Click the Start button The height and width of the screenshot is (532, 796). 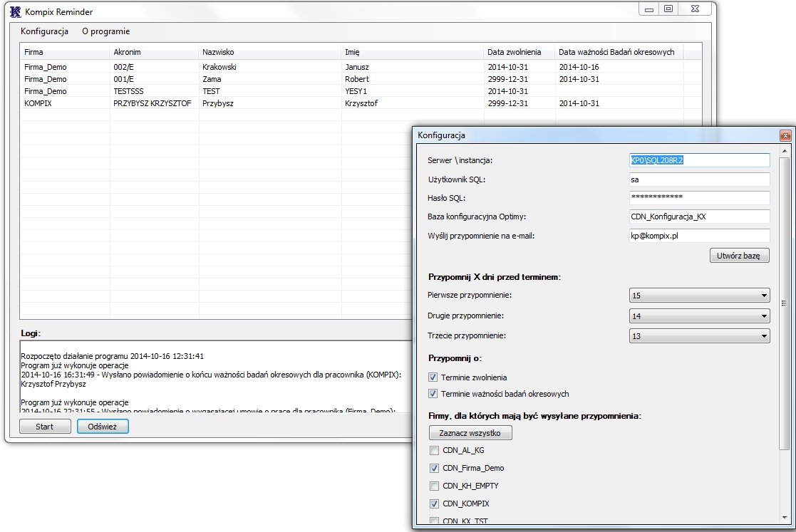[45, 427]
